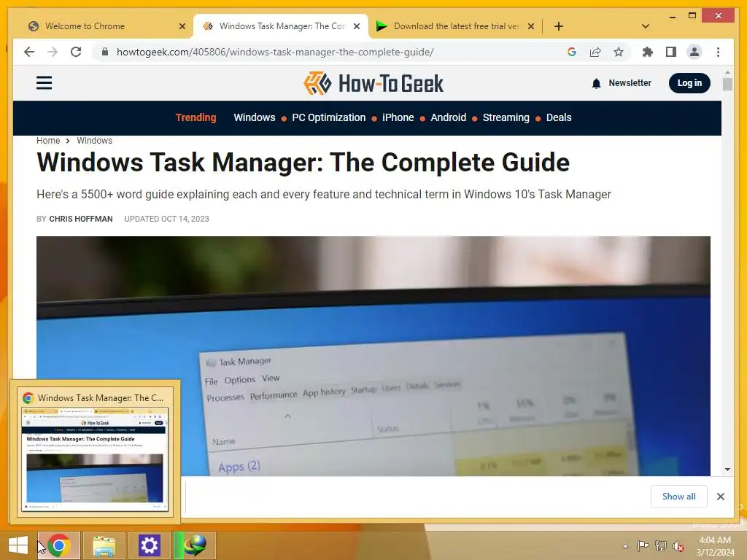Select Deals in trending bar
The image size is (747, 560).
[559, 117]
